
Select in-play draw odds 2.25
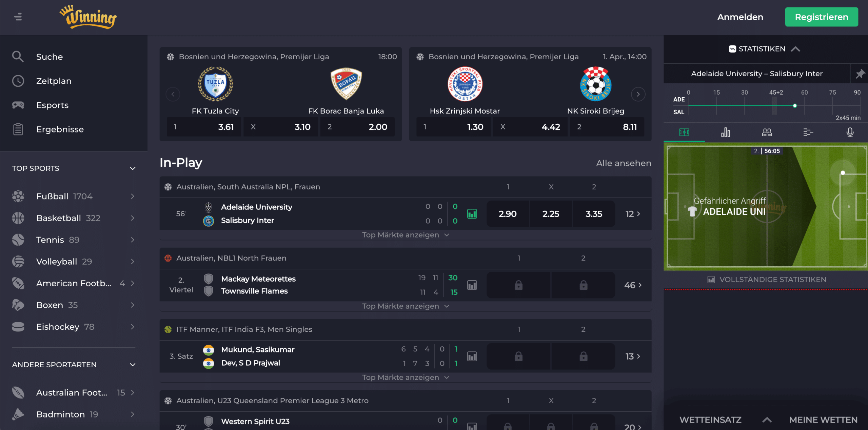551,214
